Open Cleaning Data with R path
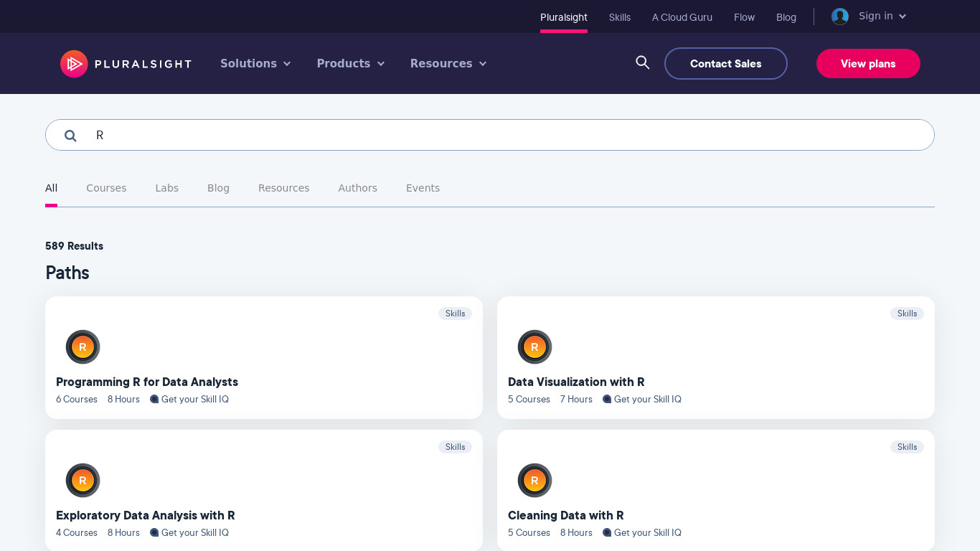This screenshot has width=980, height=551. tap(566, 516)
